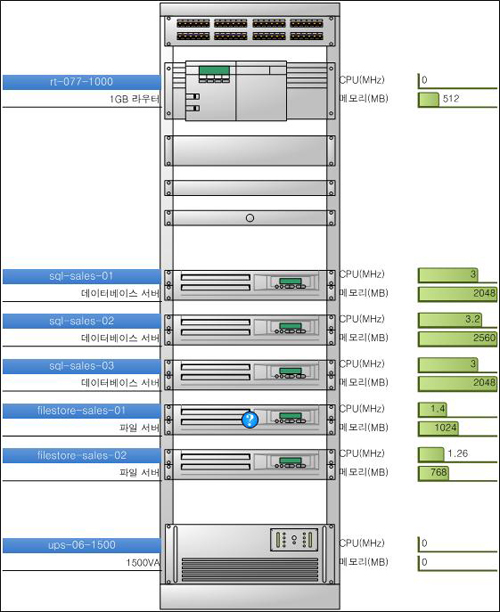Click the rt-077-1000 blue label

[x=82, y=82]
